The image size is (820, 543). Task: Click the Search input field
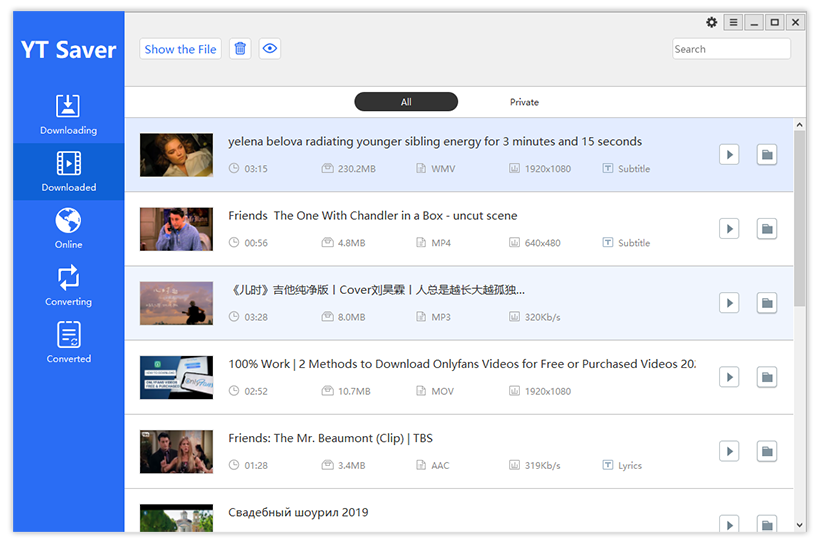[x=731, y=49]
